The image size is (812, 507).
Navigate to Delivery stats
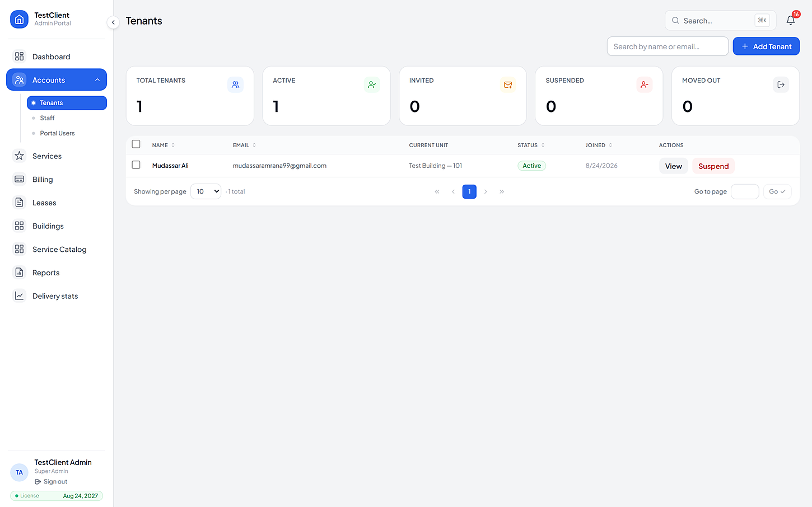point(57,296)
